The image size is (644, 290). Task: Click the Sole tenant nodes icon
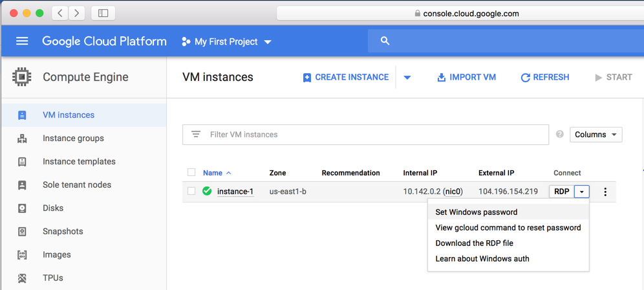click(x=22, y=185)
